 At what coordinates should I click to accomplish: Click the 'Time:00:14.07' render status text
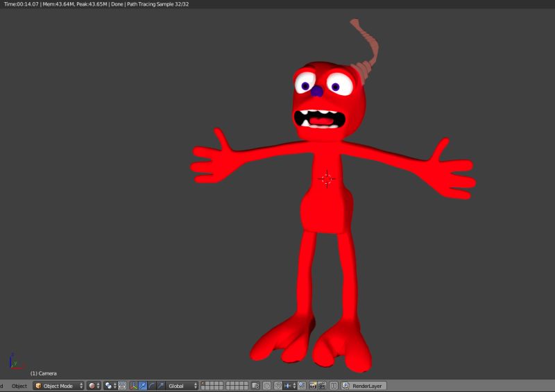(22, 4)
